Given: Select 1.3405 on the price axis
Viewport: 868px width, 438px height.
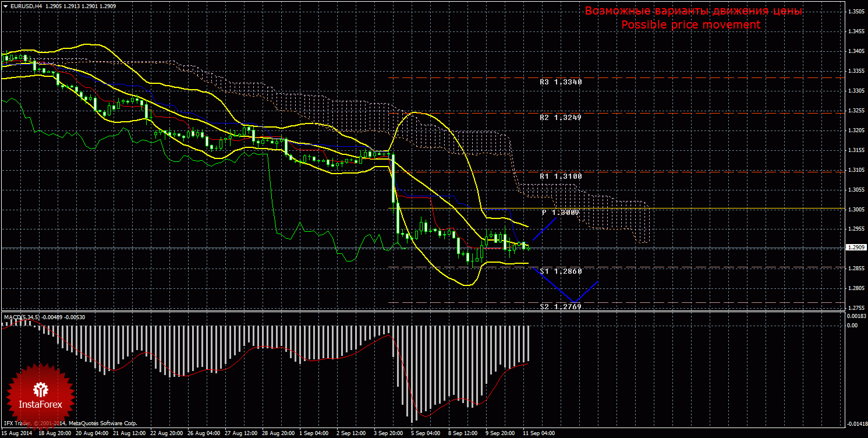Looking at the screenshot, I should tap(857, 52).
